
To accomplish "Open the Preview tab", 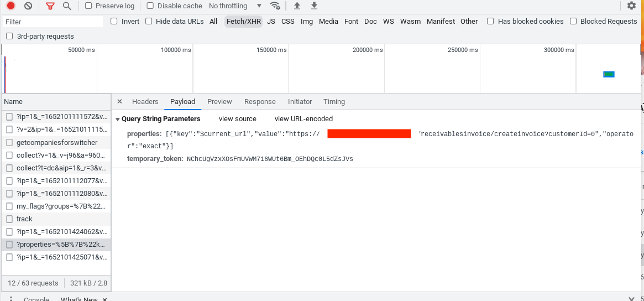I will click(x=219, y=102).
